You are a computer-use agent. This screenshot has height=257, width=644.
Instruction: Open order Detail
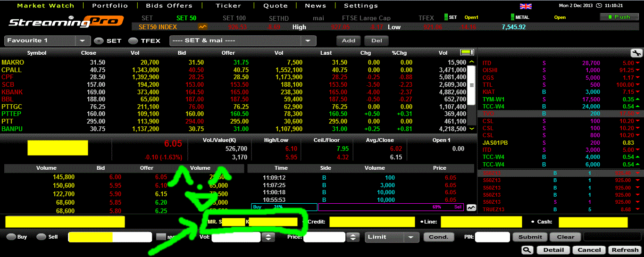click(x=553, y=250)
